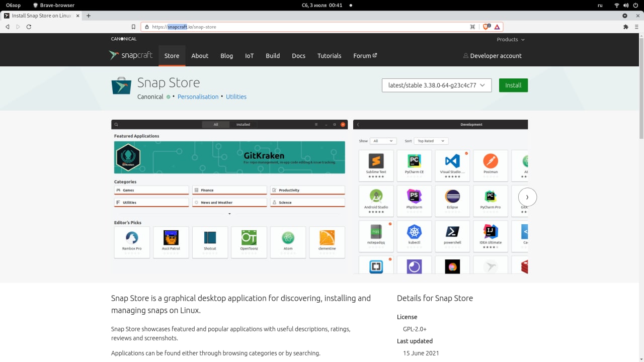The image size is (644, 362).
Task: Open the extensions puzzle icon
Action: 626,27
